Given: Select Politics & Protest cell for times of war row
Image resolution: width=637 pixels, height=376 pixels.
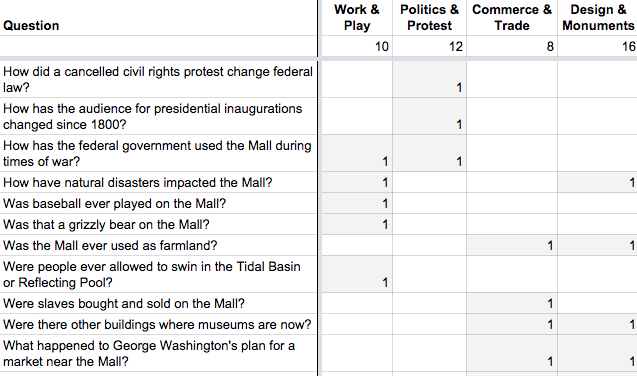Looking at the screenshot, I should (429, 153).
